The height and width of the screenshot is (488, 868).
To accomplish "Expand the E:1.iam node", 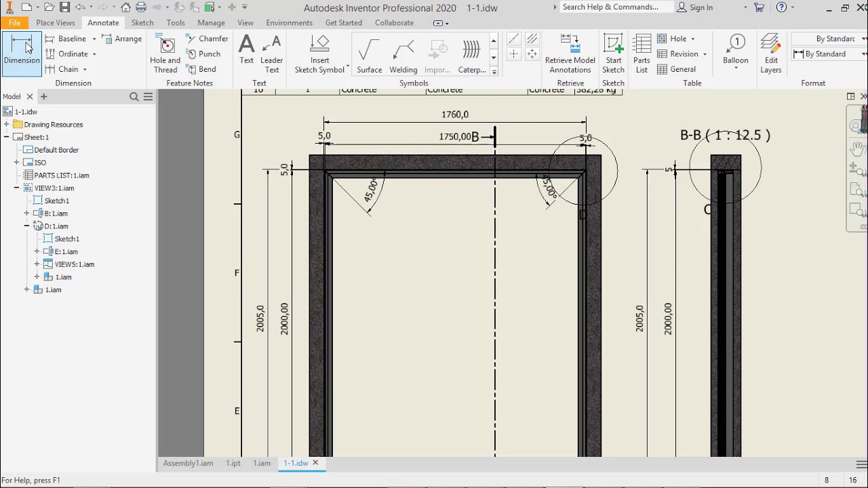I will [x=37, y=251].
